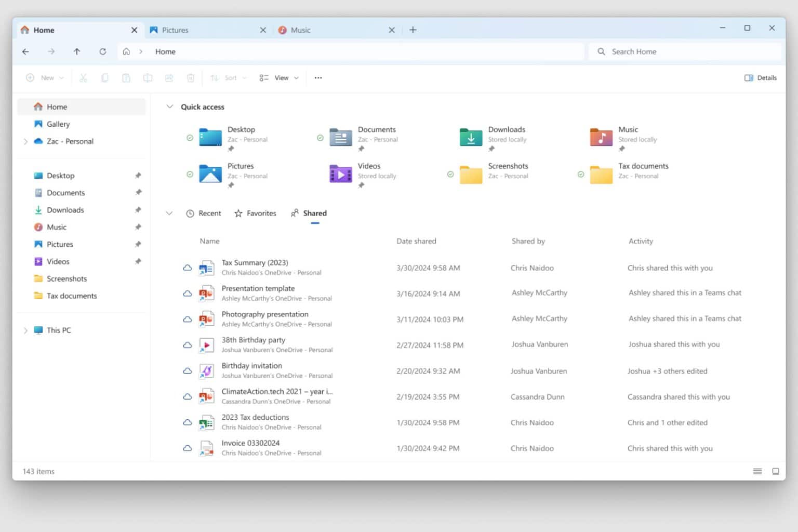Open a new tab with the plus button

[413, 30]
